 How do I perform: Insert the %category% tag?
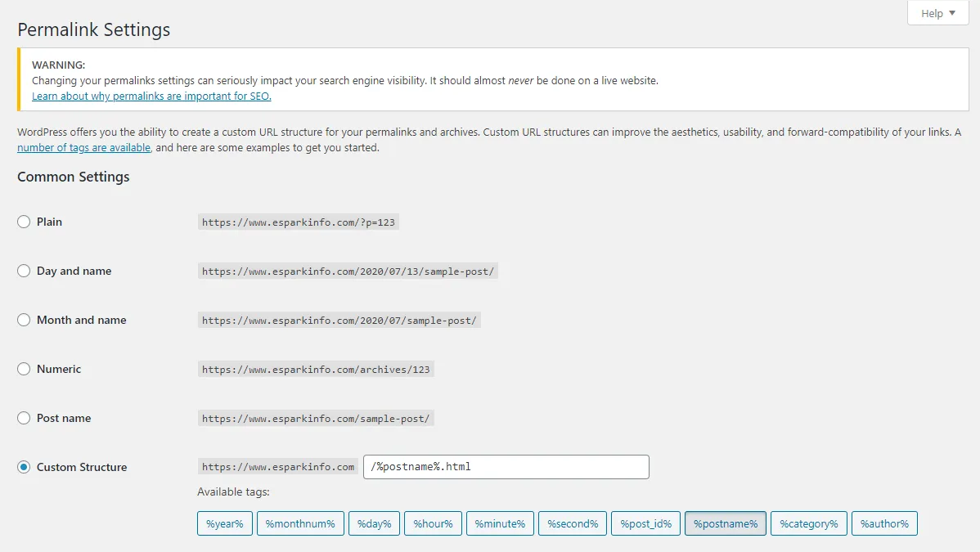click(808, 523)
